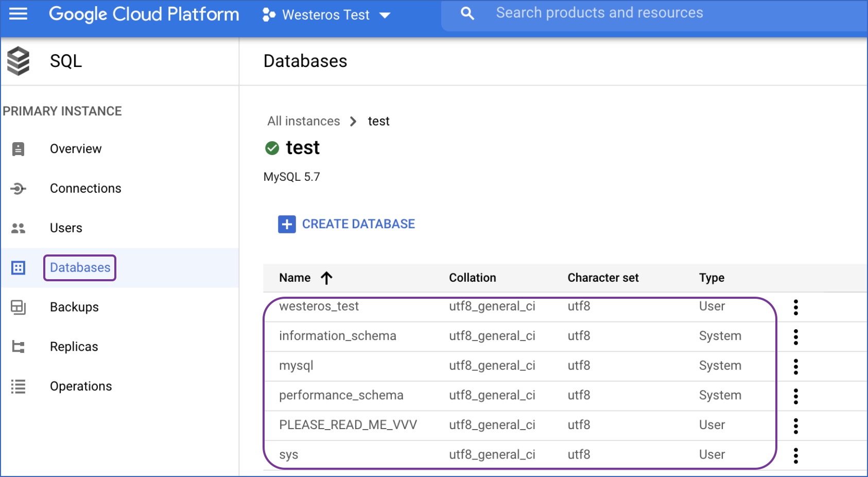Click the project dots icon beside Westeros Test

click(268, 15)
